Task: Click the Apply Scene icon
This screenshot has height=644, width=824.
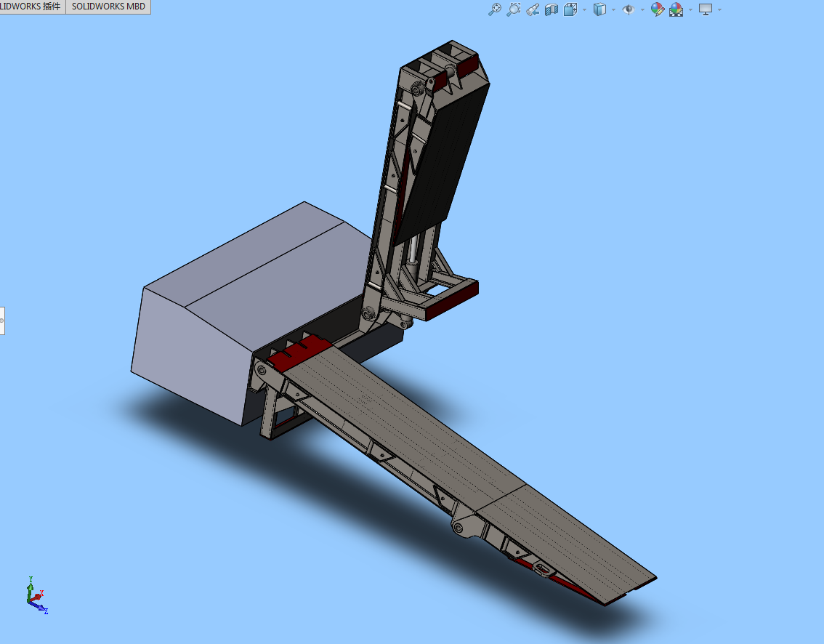Action: 676,9
